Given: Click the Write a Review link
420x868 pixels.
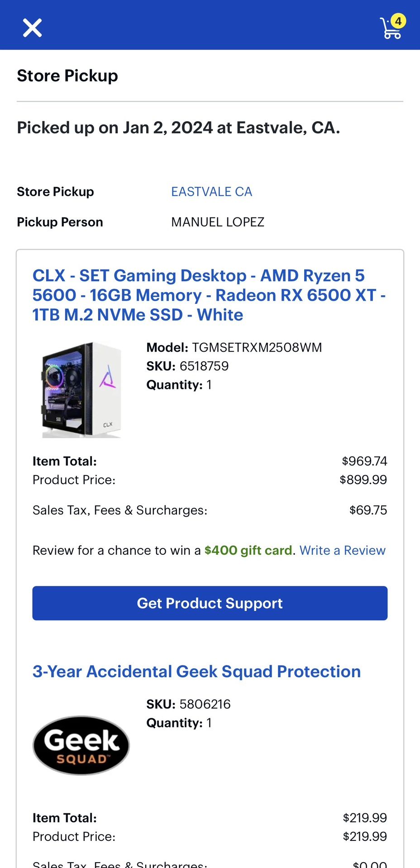Looking at the screenshot, I should 342,550.
